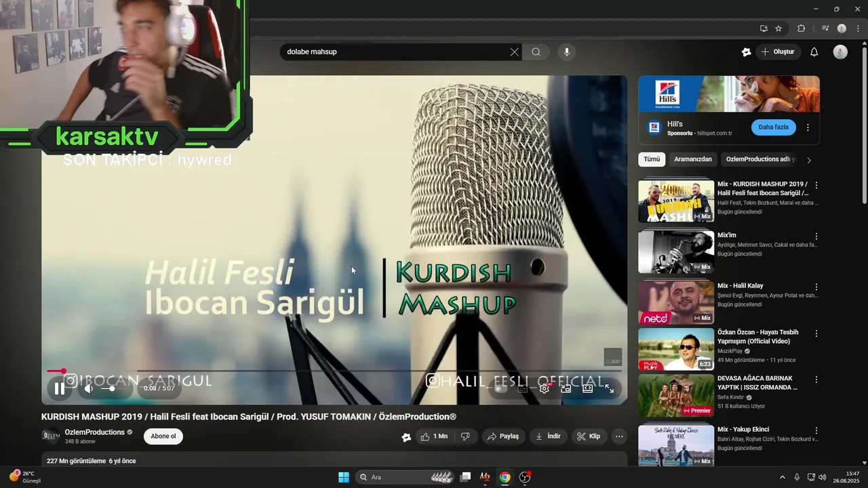Open Mix - Halil Kalay title

(x=741, y=286)
